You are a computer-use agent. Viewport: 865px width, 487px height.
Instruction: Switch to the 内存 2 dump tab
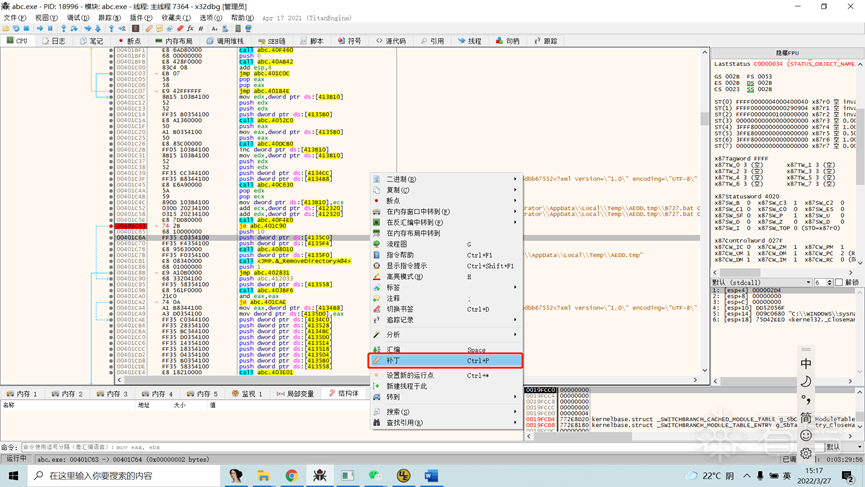[x=67, y=393]
